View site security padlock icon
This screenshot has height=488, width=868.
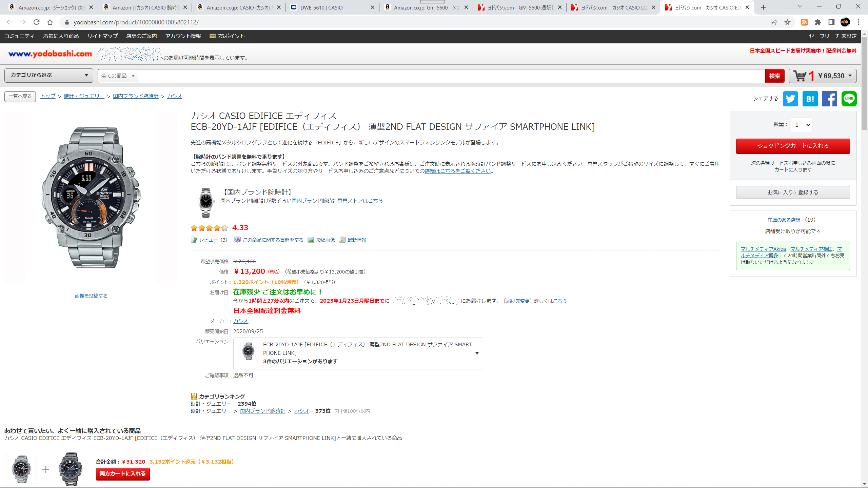click(x=67, y=22)
